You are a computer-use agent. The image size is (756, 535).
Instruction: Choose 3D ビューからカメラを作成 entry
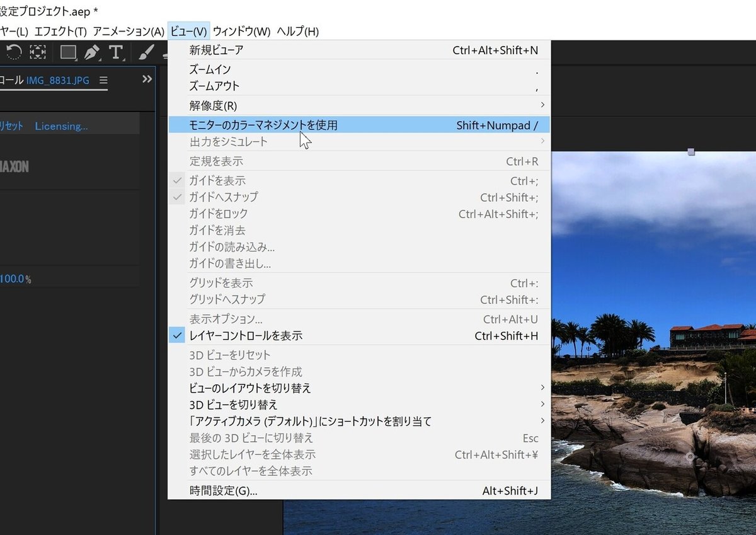click(359, 371)
